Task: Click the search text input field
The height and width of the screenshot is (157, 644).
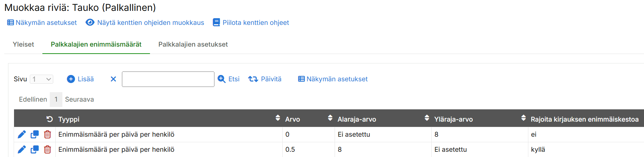Action: click(168, 79)
